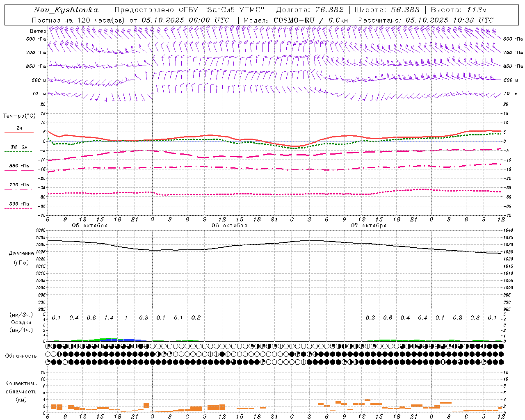Click the Давление panel label

(x=21, y=253)
